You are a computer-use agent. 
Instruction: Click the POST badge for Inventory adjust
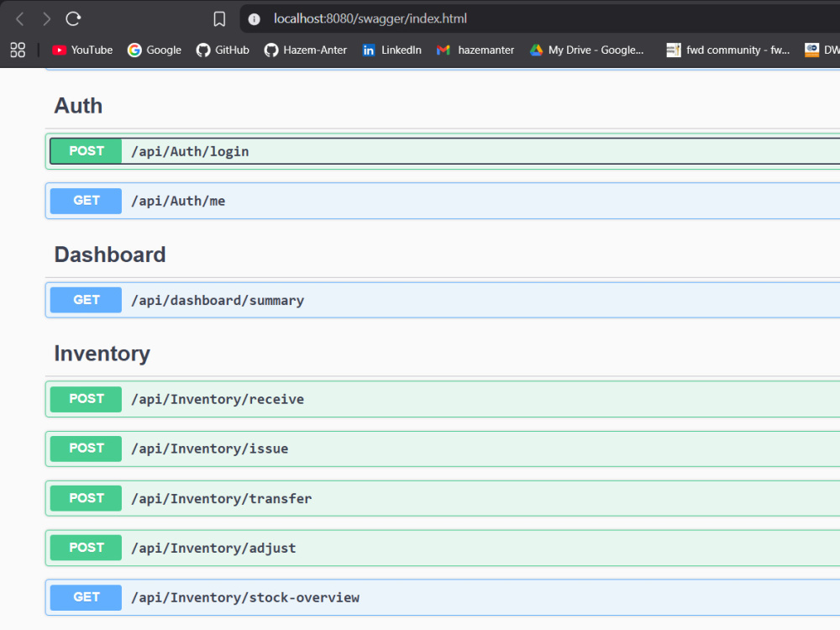click(x=87, y=548)
